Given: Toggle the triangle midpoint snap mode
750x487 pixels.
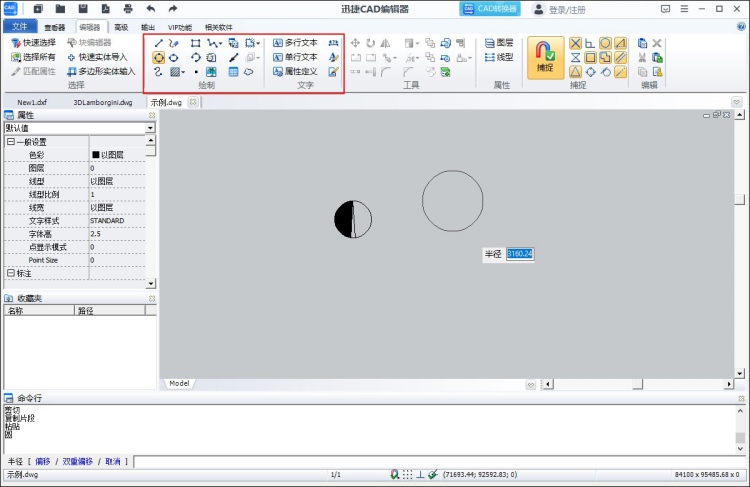Looking at the screenshot, I should coord(575,72).
